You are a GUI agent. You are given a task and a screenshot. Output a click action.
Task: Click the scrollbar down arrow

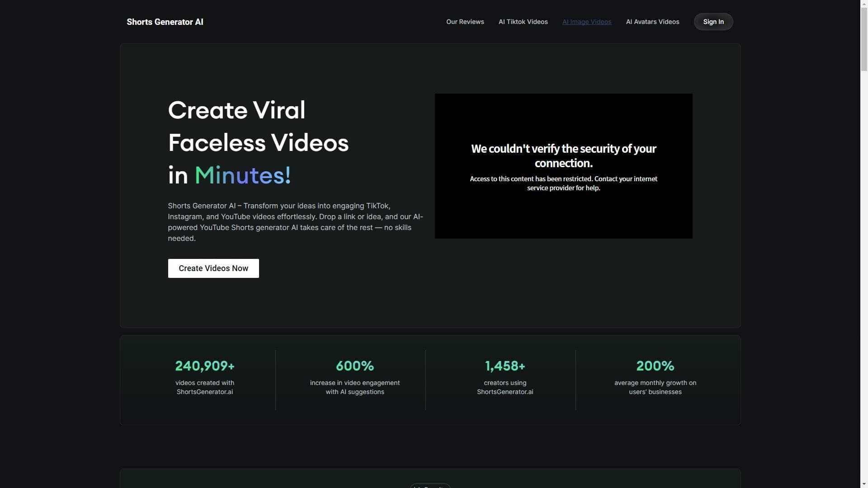[864, 484]
